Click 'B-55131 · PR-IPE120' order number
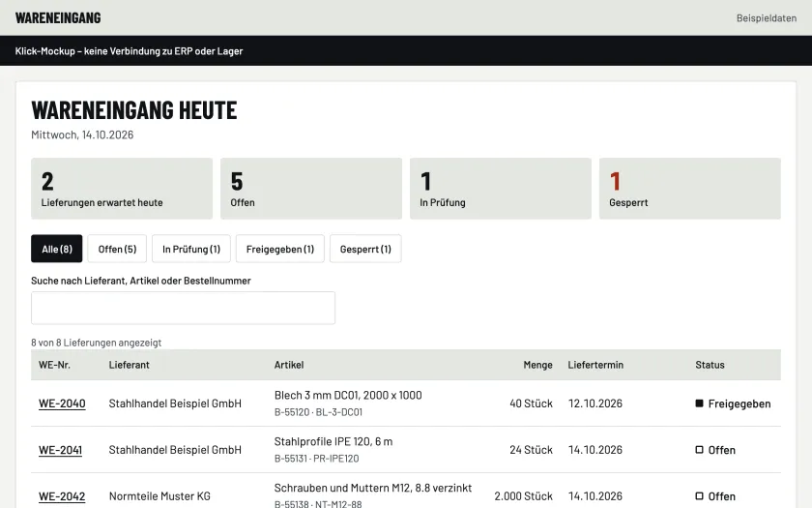Screen dimensions: 812x508 (x=316, y=459)
